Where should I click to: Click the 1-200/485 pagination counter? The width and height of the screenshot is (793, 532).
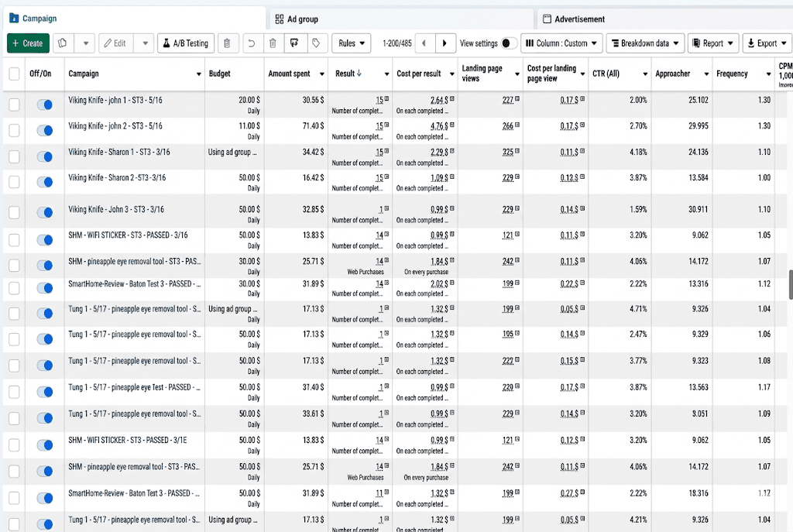click(x=397, y=43)
